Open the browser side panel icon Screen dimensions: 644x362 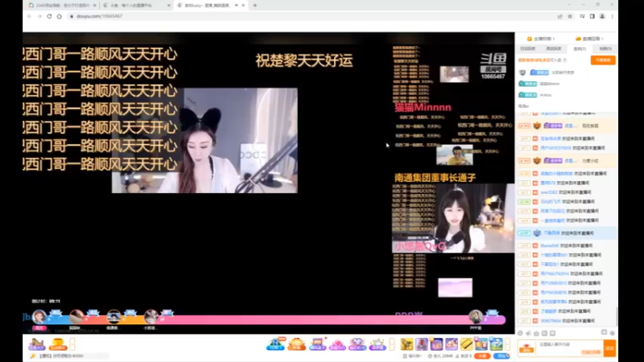592,16
